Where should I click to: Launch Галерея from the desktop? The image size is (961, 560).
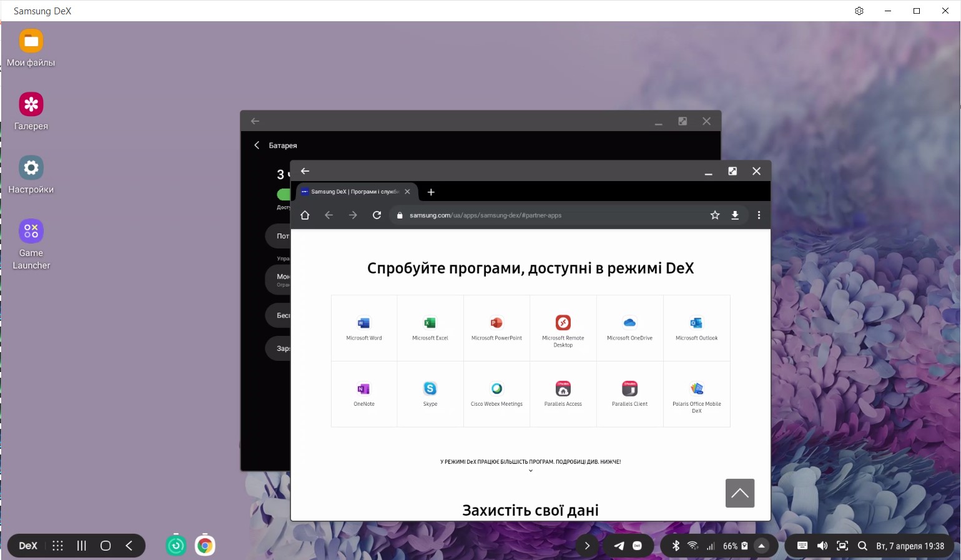click(x=31, y=112)
